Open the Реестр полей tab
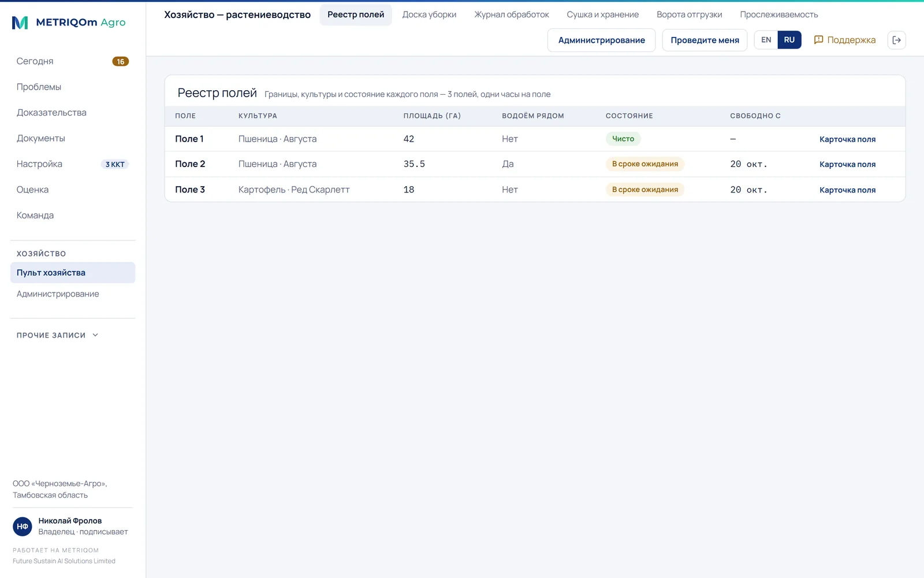924x578 pixels. click(356, 14)
